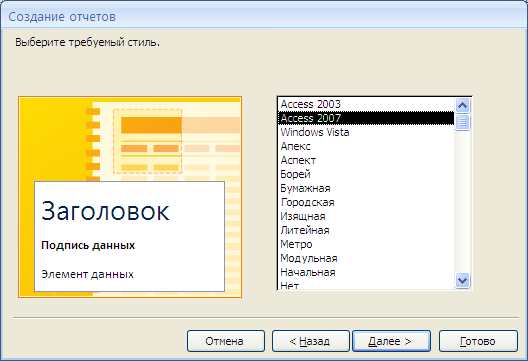Select the Access 2003 style
Viewport: 528px width, 361px height.
click(366, 104)
